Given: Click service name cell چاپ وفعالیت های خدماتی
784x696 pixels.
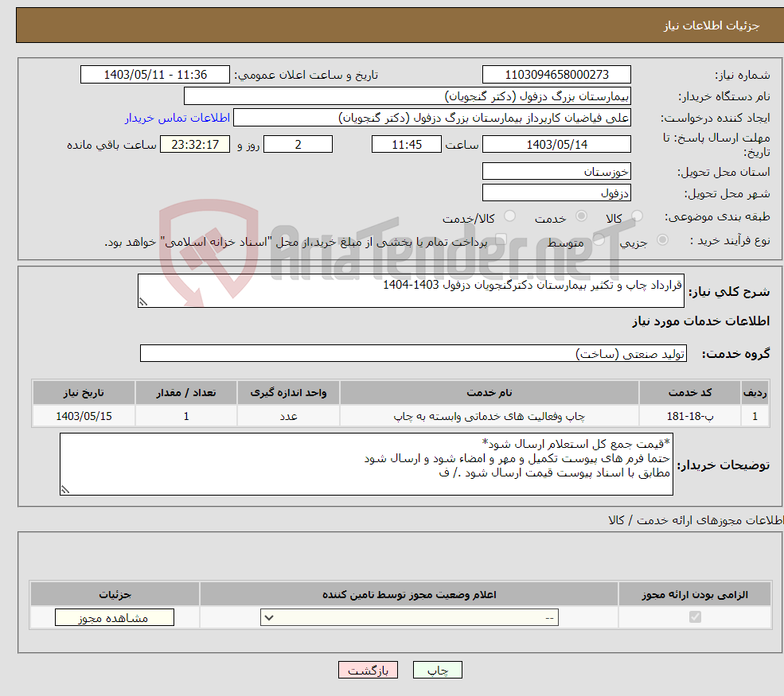Looking at the screenshot, I should 489,416.
